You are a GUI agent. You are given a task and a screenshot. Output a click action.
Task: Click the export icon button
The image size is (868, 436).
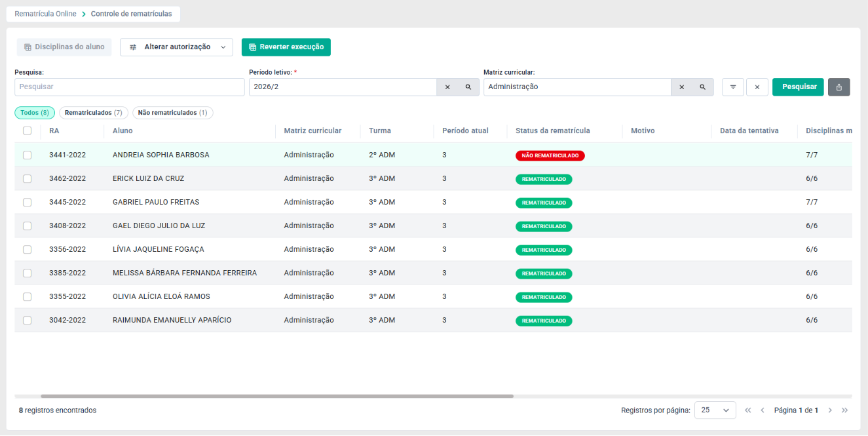839,87
